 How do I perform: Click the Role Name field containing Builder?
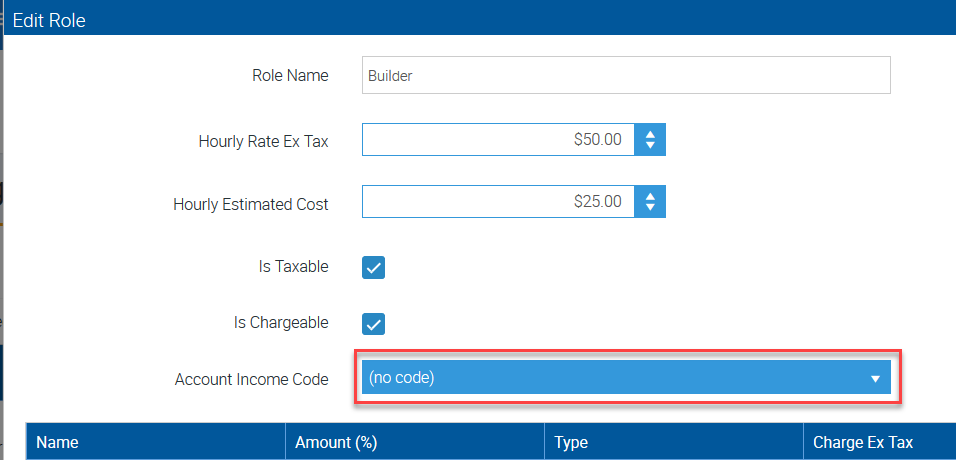pos(626,75)
